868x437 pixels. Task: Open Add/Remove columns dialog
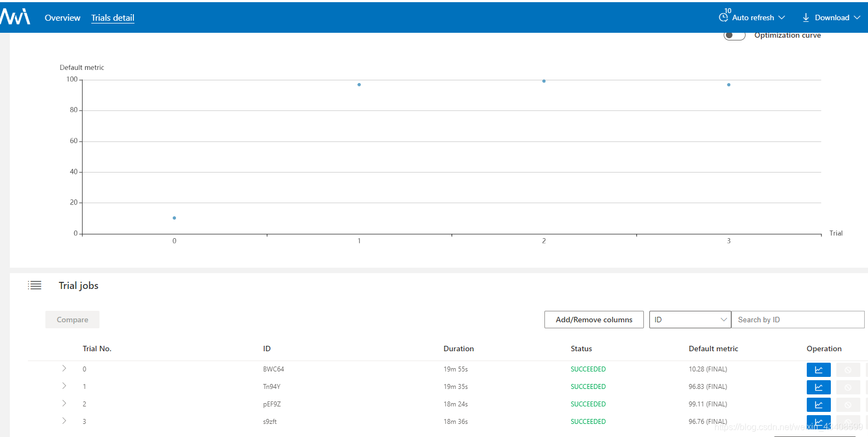point(594,320)
